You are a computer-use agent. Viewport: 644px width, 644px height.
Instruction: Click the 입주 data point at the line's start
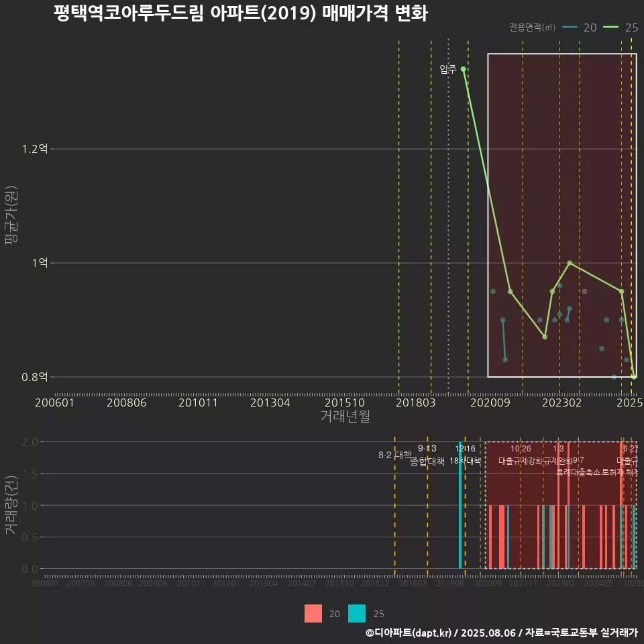(x=464, y=69)
